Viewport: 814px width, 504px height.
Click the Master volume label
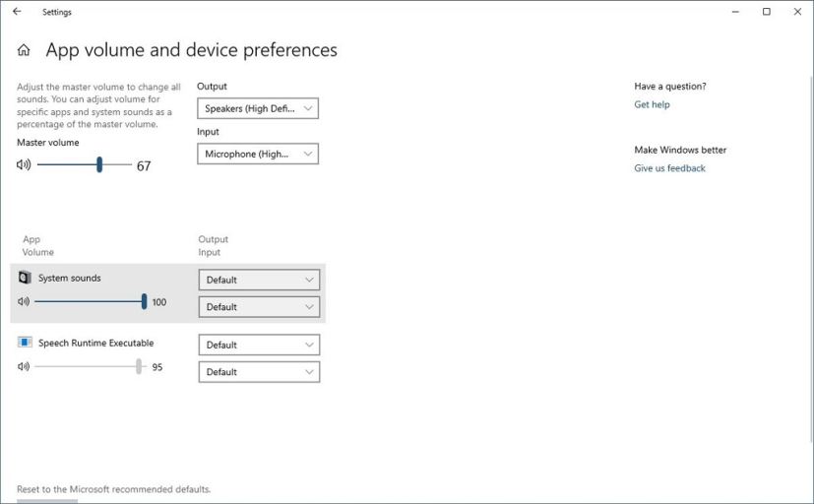click(x=48, y=142)
